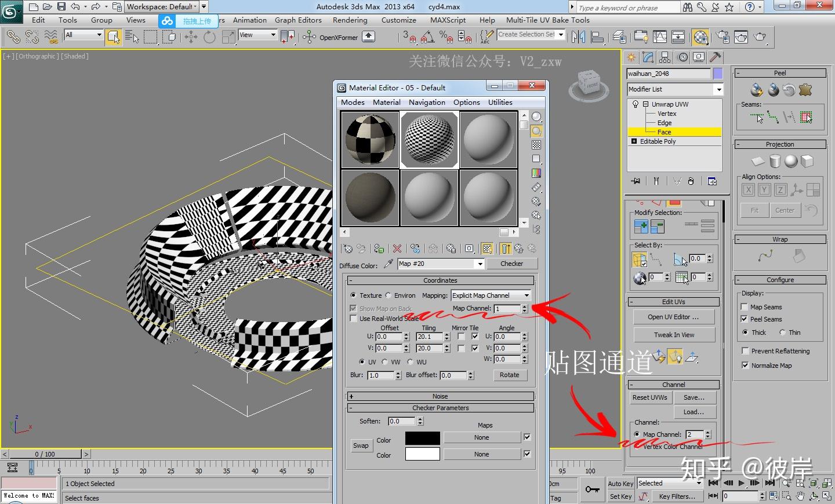
Task: Click the Hierarchy command panel tab icon
Action: pos(665,57)
